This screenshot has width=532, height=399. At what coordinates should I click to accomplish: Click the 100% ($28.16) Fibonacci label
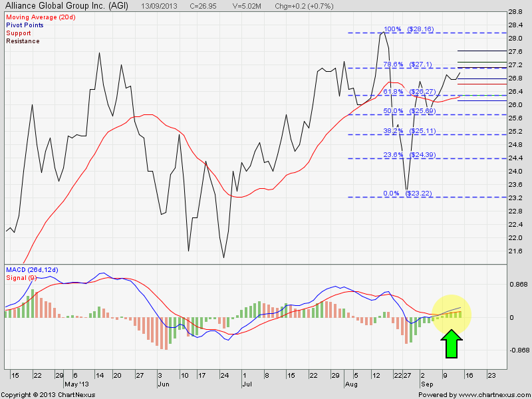click(409, 29)
